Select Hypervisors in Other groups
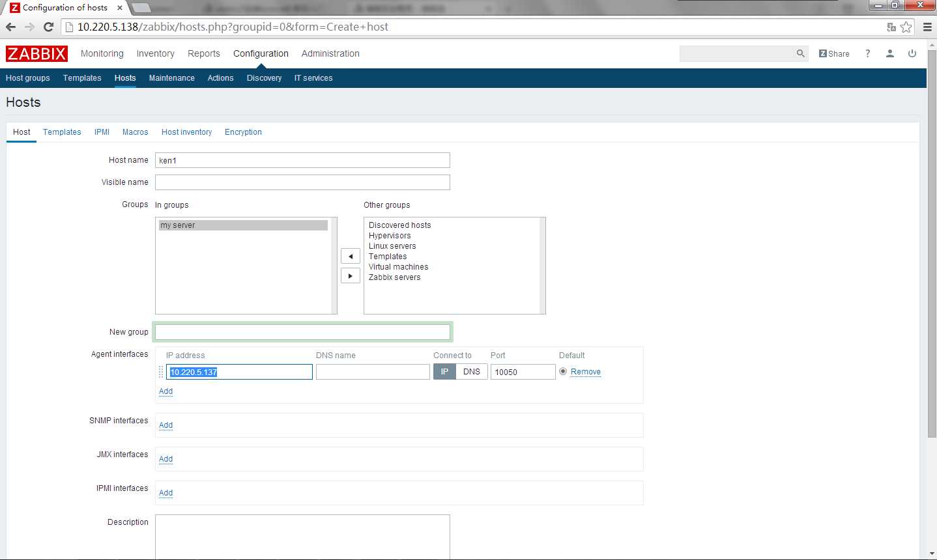Image resolution: width=937 pixels, height=560 pixels. click(x=390, y=236)
